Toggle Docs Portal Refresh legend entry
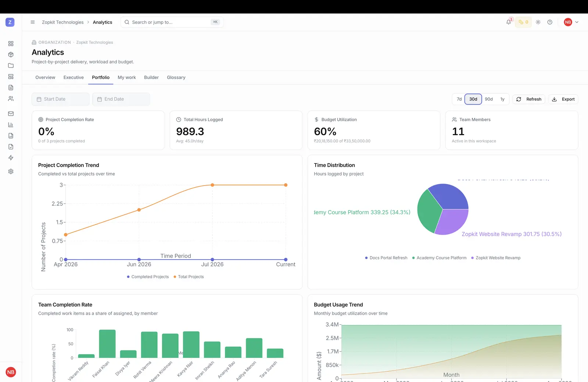 (x=386, y=258)
